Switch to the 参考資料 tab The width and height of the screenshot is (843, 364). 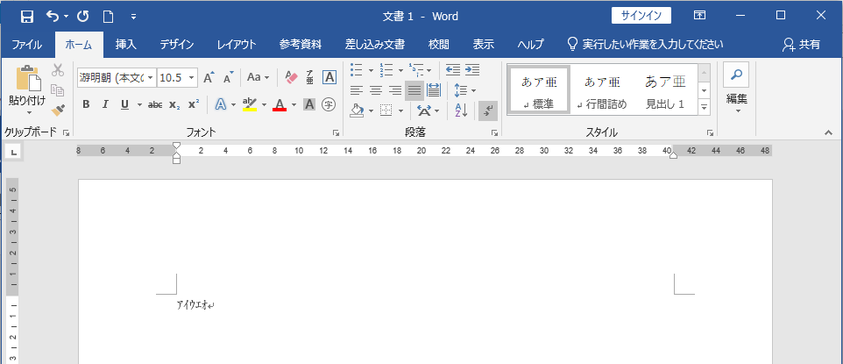coord(301,45)
